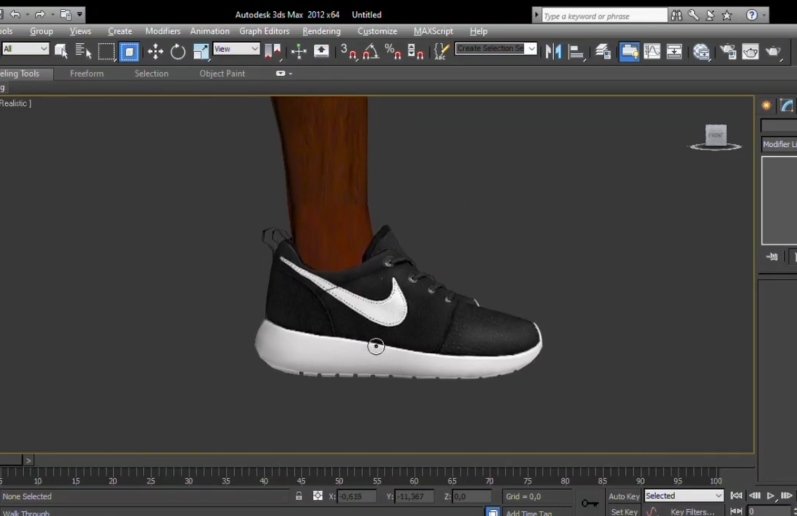Switch to the Object Paint ribbon tab
This screenshot has height=516, width=797.
222,74
